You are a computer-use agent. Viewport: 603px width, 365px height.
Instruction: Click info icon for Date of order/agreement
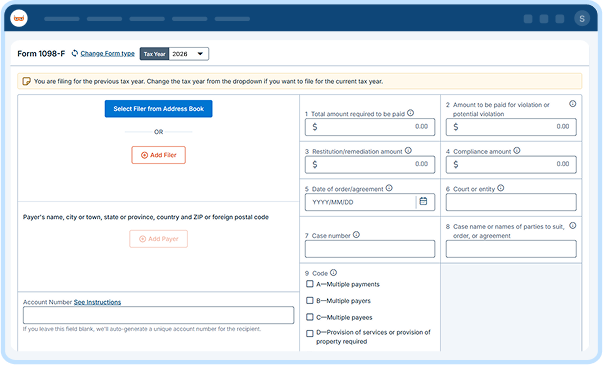tap(389, 188)
